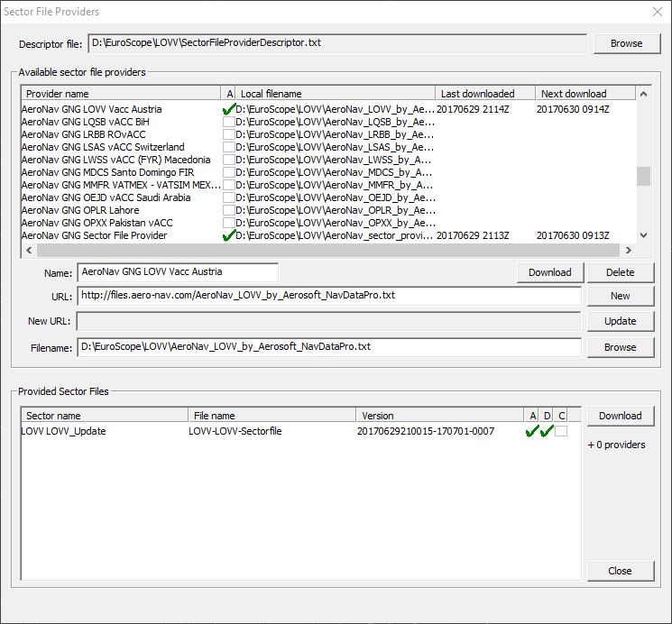Viewport: 672px width, 624px height.
Task: Click Update button beside the New URL field
Action: (620, 321)
